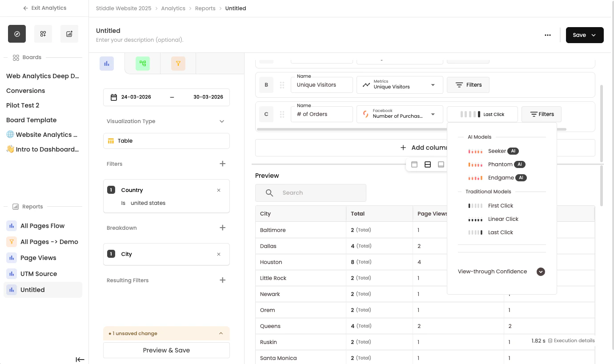
Task: Select the Seeker AI model
Action: tap(494, 151)
